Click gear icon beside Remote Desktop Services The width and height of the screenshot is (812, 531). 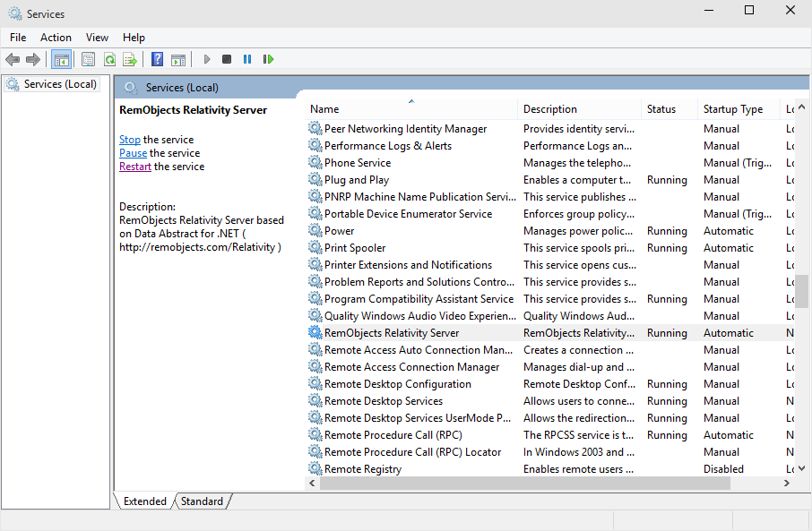315,400
